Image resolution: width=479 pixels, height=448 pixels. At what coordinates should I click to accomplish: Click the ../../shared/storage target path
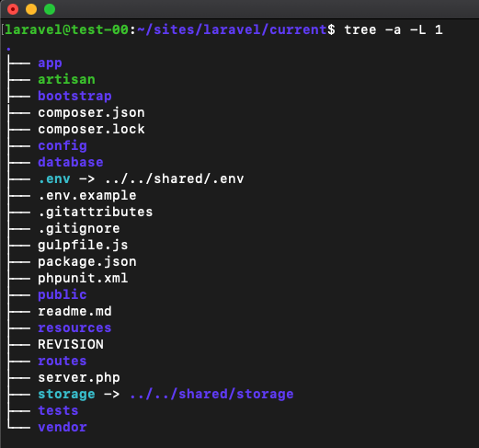point(211,395)
